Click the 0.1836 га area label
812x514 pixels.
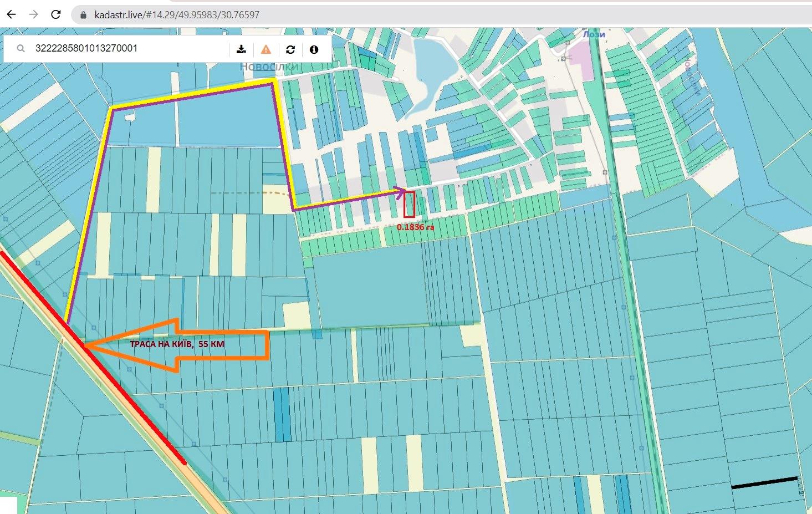pyautogui.click(x=415, y=227)
